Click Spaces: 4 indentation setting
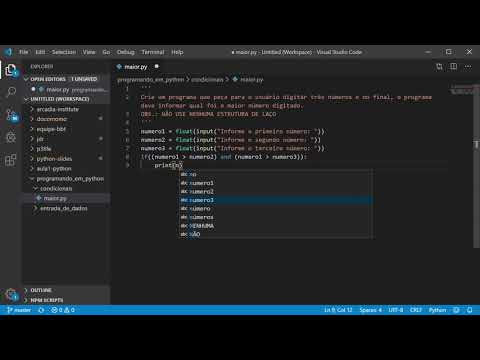 coord(370,310)
